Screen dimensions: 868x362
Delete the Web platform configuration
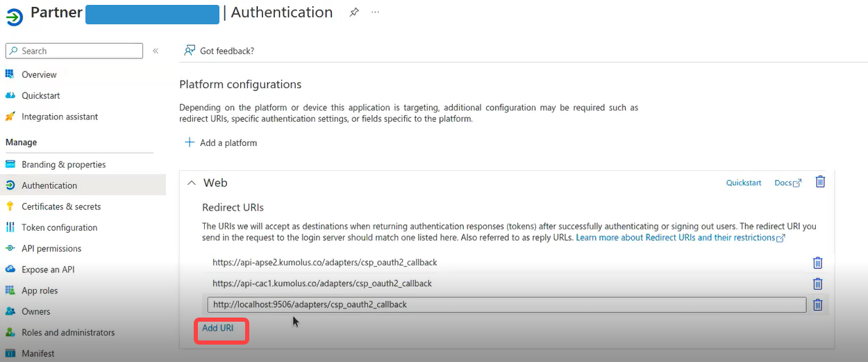(x=820, y=182)
